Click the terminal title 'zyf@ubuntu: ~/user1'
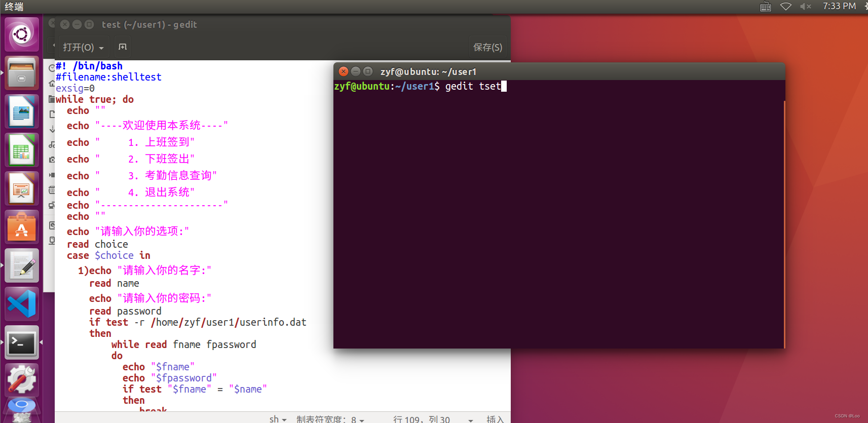Viewport: 868px width, 423px height. click(x=428, y=71)
